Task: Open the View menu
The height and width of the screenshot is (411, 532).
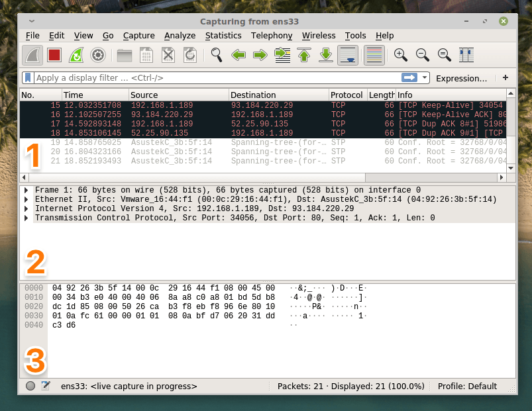Action: click(83, 36)
